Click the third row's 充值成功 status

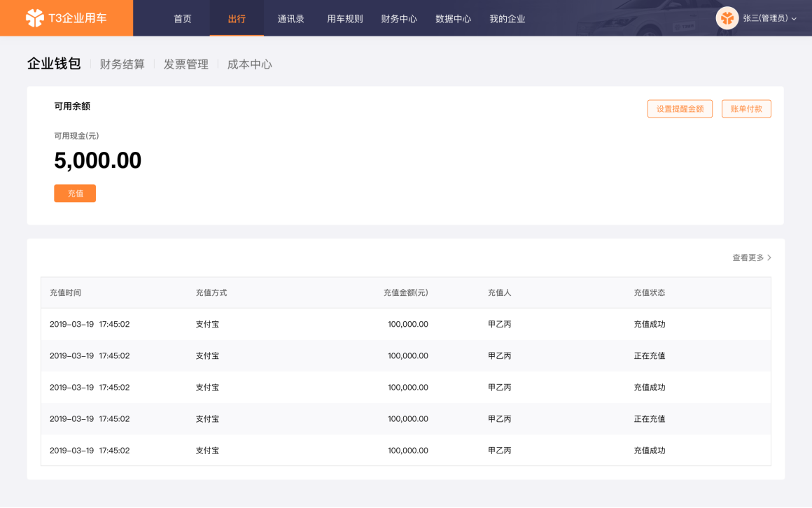pyautogui.click(x=650, y=388)
